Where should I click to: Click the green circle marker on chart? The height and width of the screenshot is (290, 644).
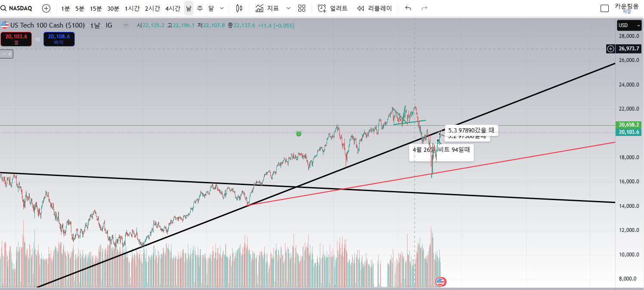[299, 134]
